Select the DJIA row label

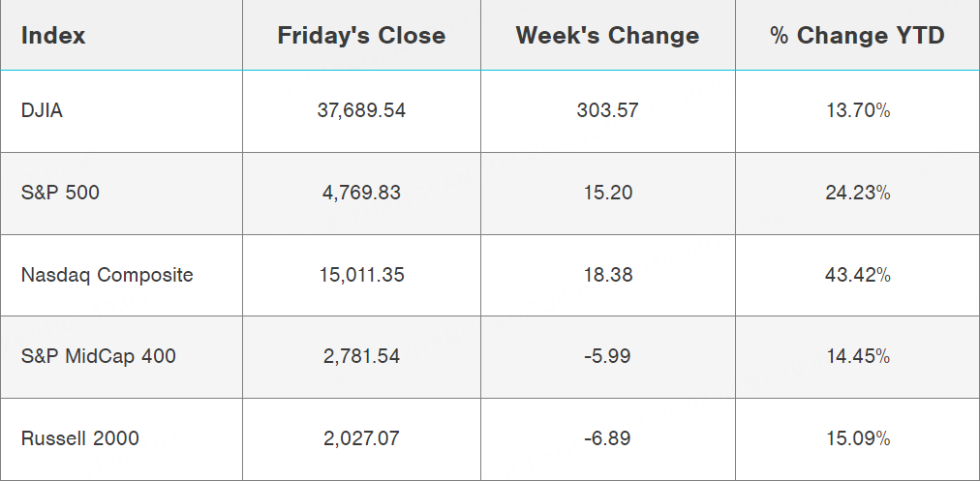click(42, 110)
